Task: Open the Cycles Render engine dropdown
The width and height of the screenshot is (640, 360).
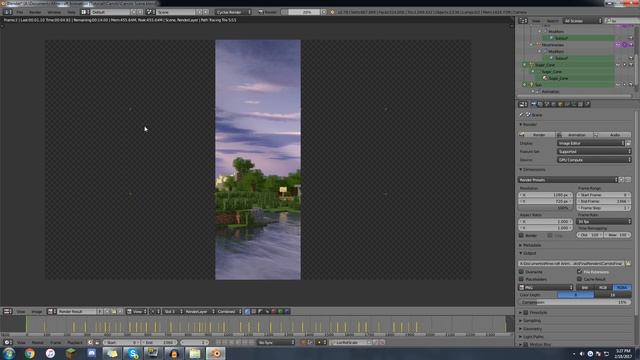Action: click(x=233, y=12)
